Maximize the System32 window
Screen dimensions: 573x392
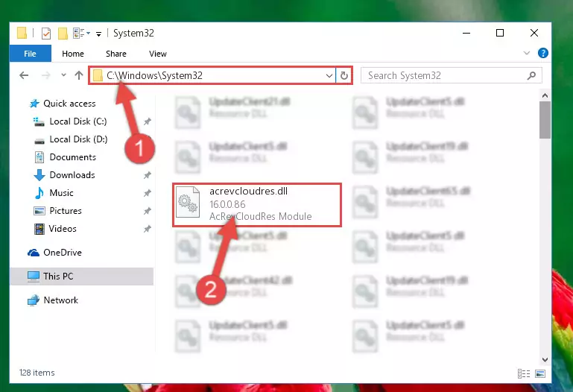[x=500, y=33]
